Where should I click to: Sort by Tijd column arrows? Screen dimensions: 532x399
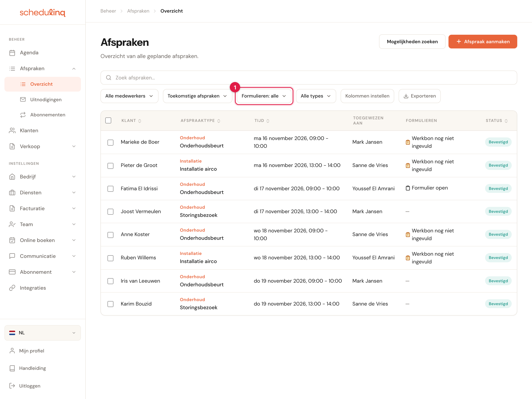(268, 121)
